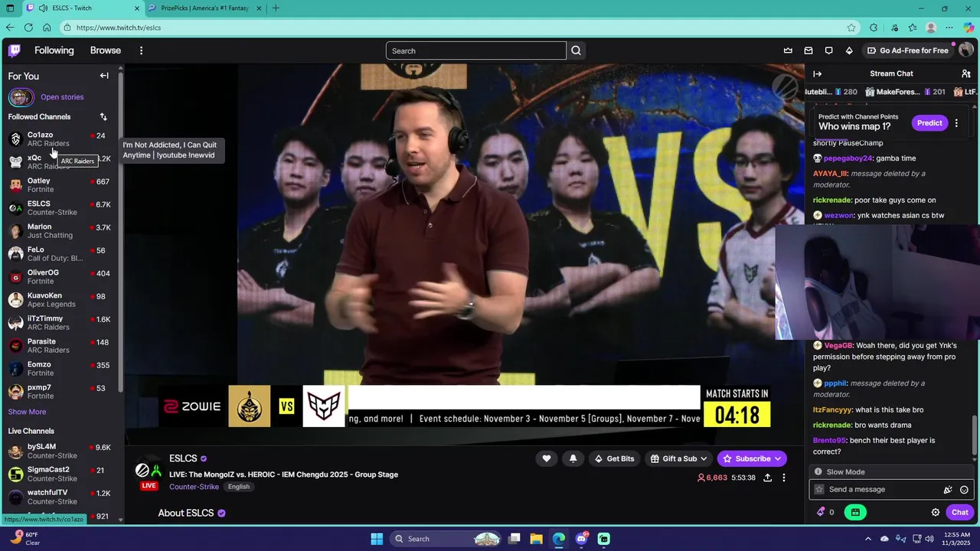Open FeLo Call of Duty channel

tap(60, 254)
